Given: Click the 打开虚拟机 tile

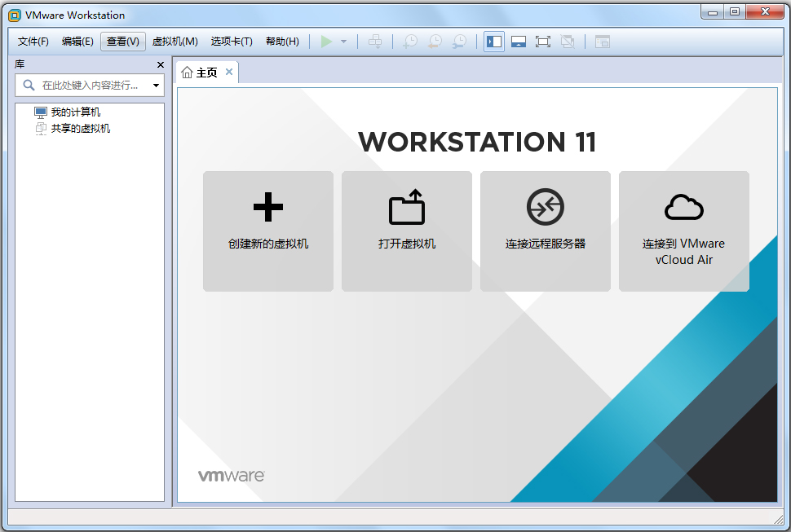Looking at the screenshot, I should point(407,231).
